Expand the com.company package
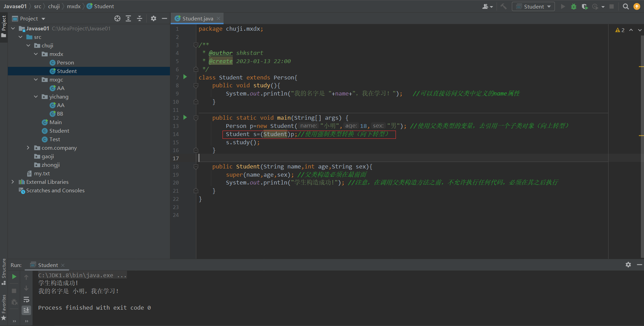This screenshot has height=326, width=644. pyautogui.click(x=28, y=148)
